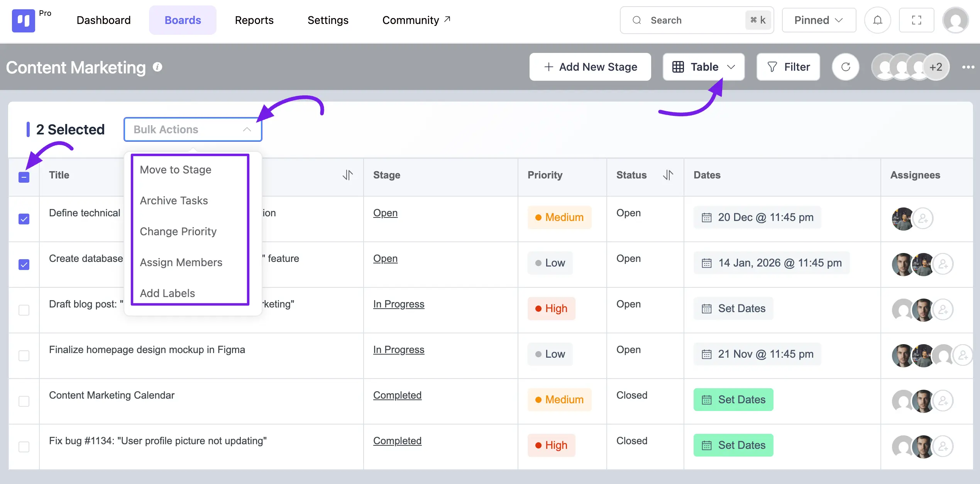Open the Table view dropdown
Screen dimensions: 980x484
click(x=703, y=67)
